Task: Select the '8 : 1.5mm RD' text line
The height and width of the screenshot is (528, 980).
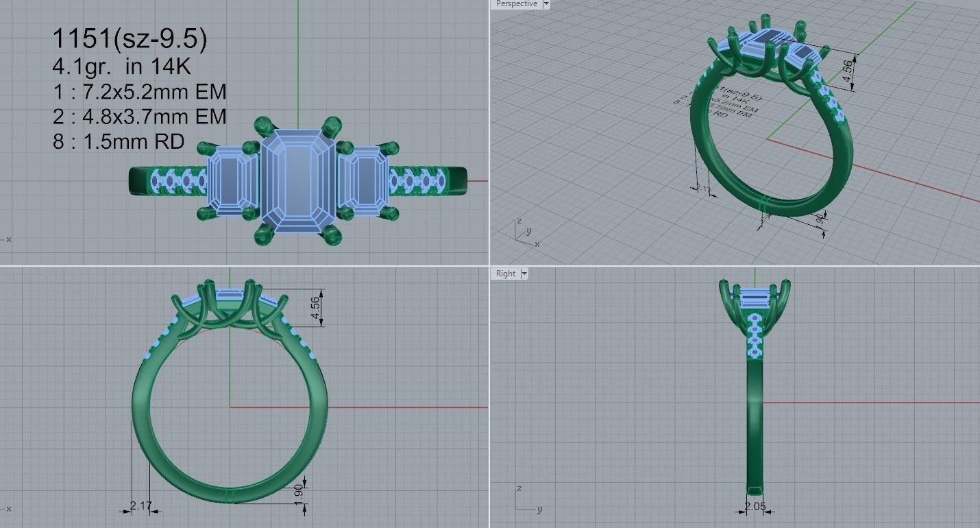Action: coord(118,141)
